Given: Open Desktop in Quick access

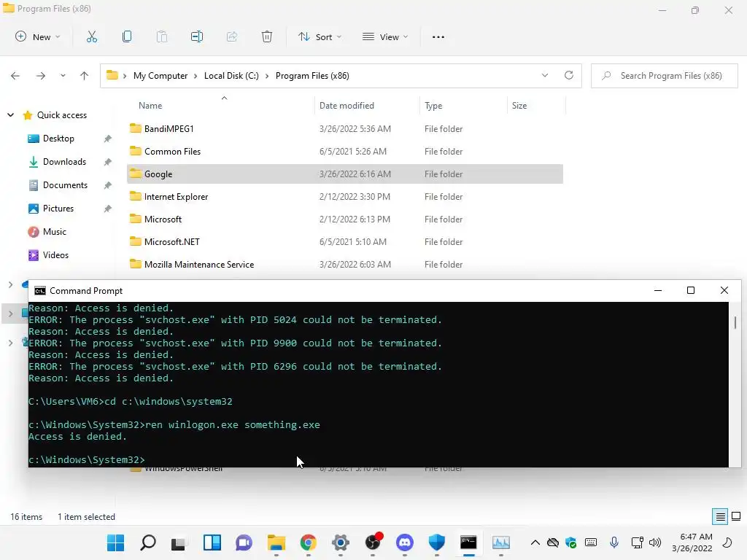Looking at the screenshot, I should pyautogui.click(x=58, y=138).
